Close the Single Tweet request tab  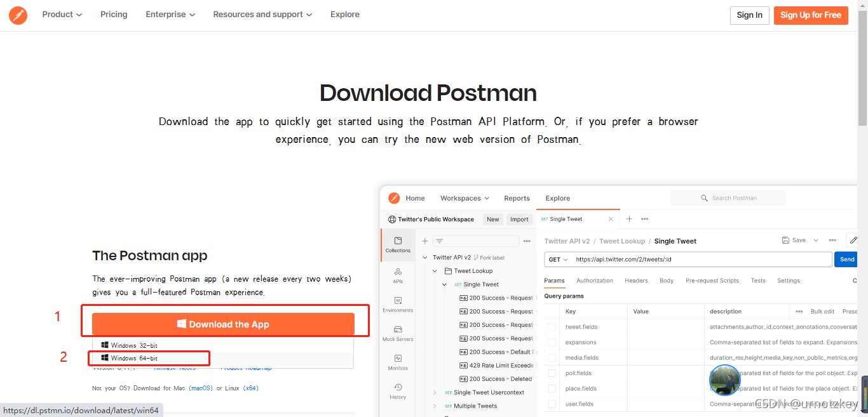[611, 219]
